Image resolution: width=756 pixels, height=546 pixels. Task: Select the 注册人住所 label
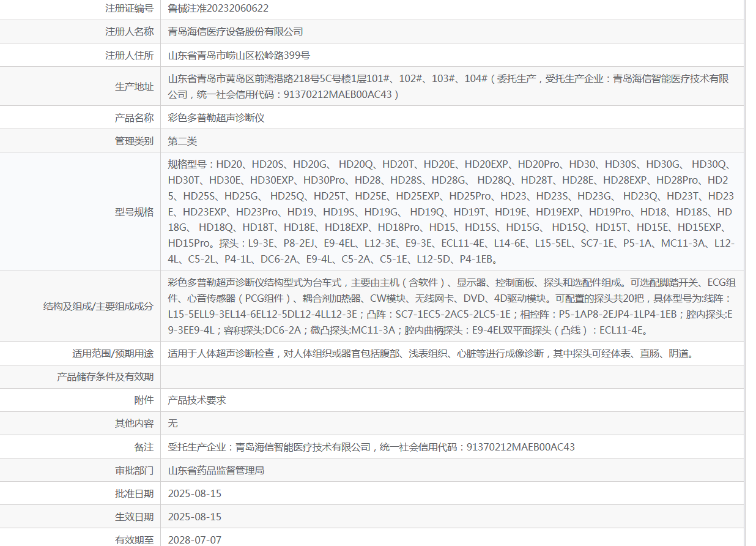point(130,55)
